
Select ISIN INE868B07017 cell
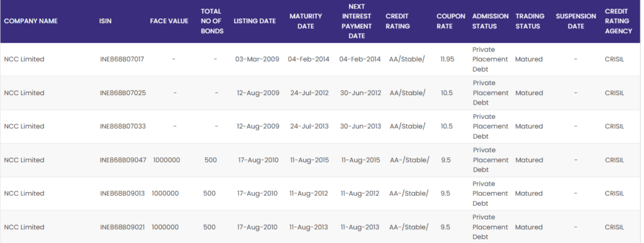(122, 59)
